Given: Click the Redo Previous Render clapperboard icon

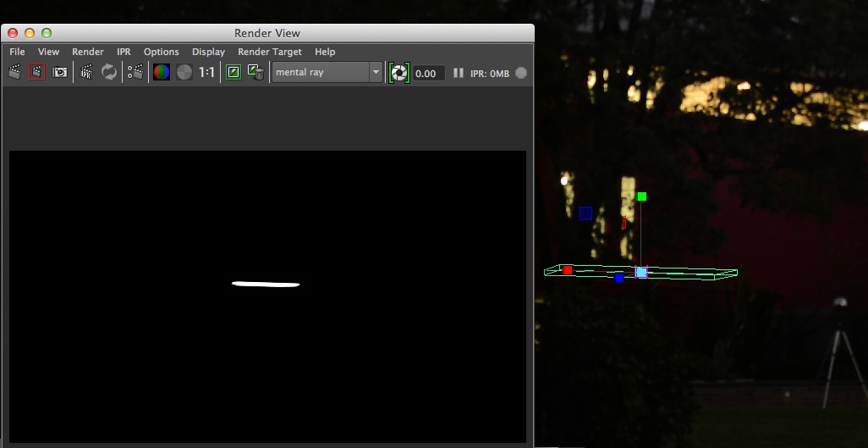Looking at the screenshot, I should (14, 73).
